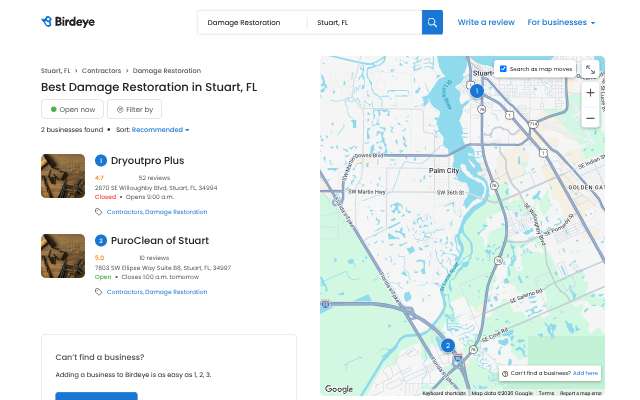Toggle Search as map moves checkbox
Image resolution: width=640 pixels, height=400 pixels.
pos(503,69)
